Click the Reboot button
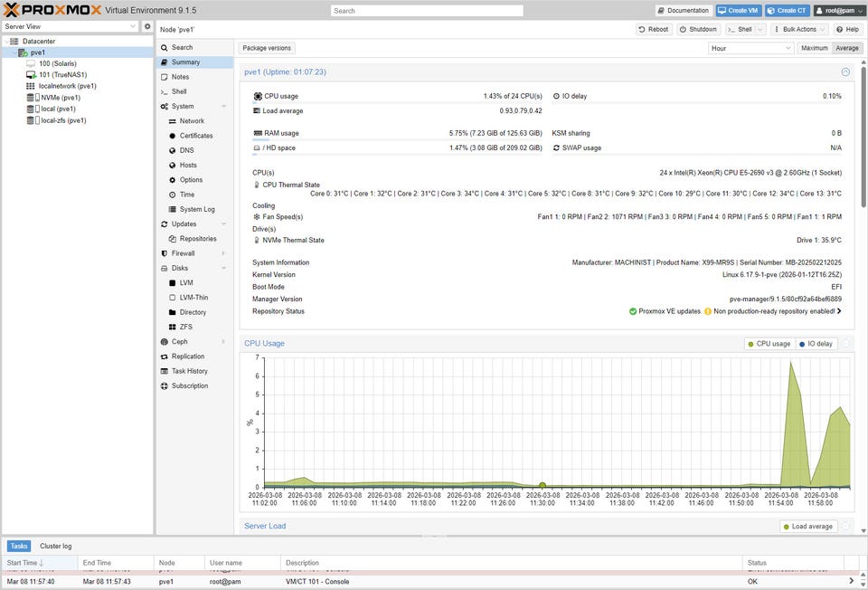Screen dimensions: 868x590 pos(654,29)
